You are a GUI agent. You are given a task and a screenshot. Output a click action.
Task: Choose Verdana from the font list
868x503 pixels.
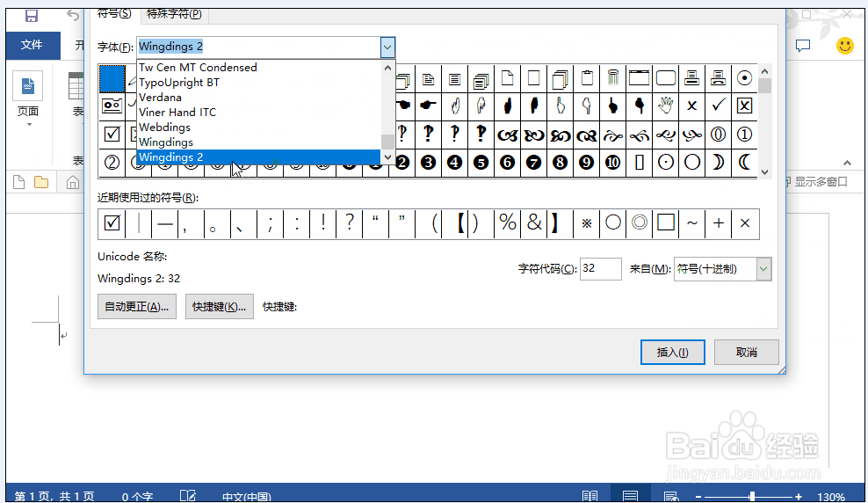click(x=258, y=98)
